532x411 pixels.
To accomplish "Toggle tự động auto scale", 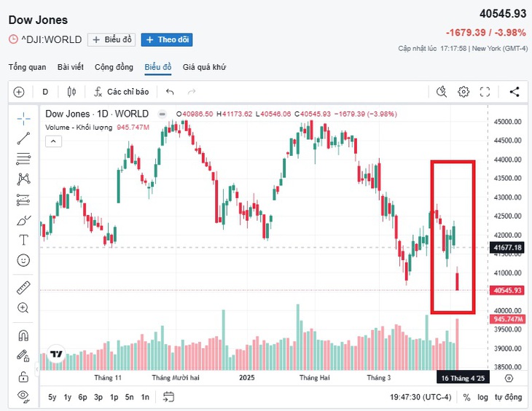I will coord(508,397).
